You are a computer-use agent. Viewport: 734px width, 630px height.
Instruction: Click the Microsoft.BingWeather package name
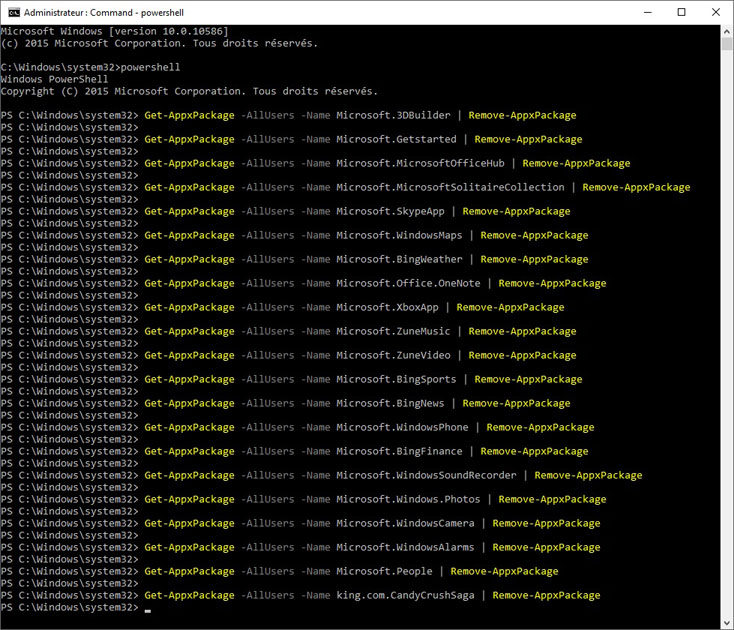(399, 259)
